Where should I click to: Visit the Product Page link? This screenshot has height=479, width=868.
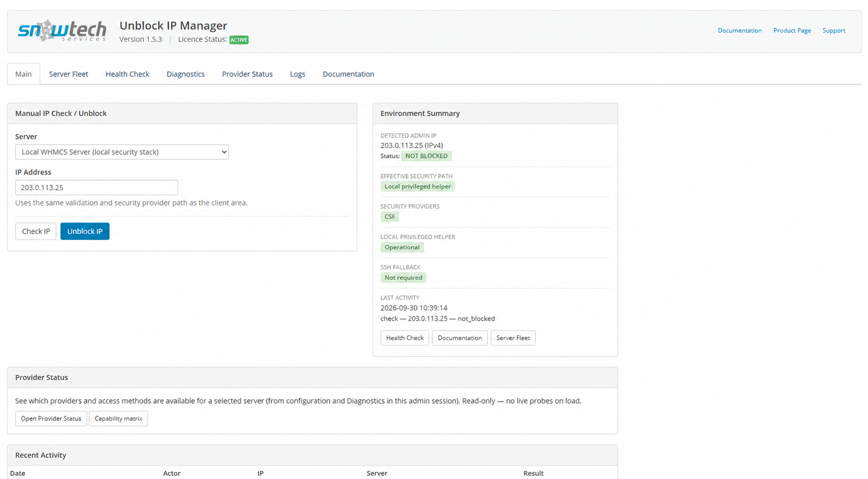click(x=792, y=30)
